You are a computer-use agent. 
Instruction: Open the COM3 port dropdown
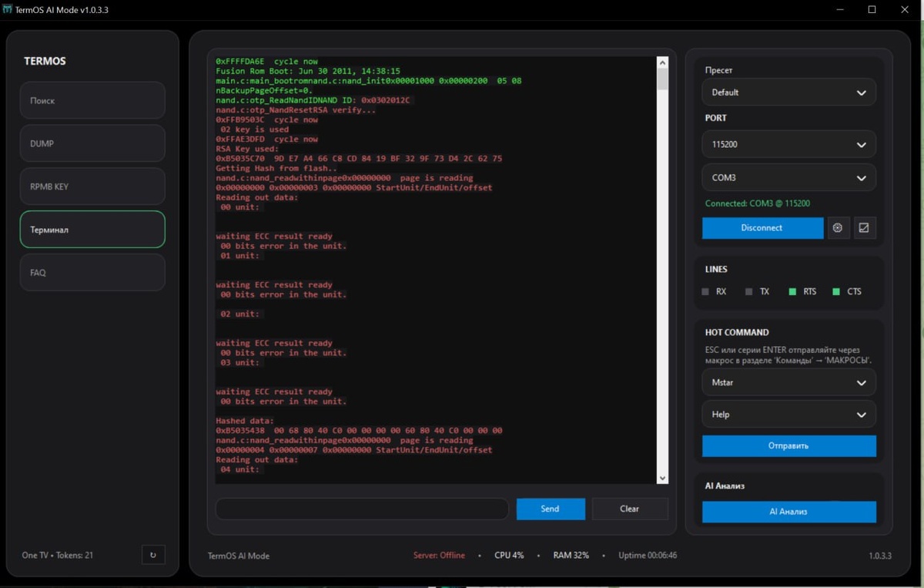[x=788, y=177]
